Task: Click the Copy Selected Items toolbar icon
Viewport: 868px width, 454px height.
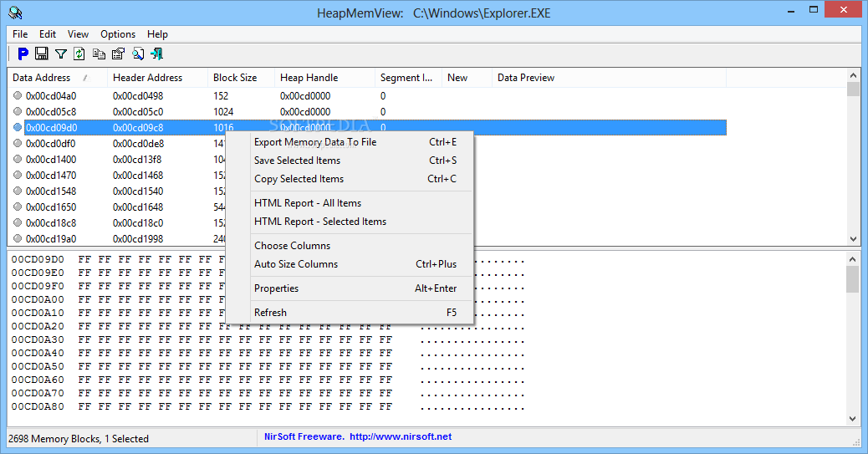Action: pos(99,54)
